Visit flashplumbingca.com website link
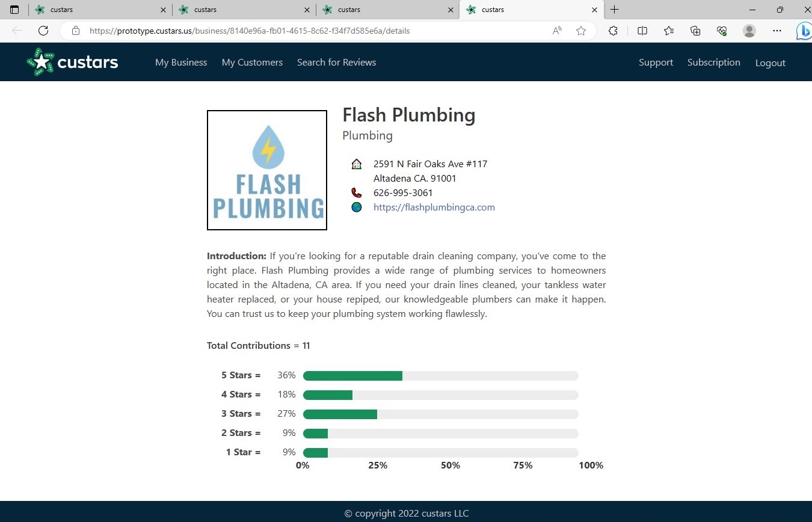Viewport: 812px width, 522px height. tap(434, 207)
